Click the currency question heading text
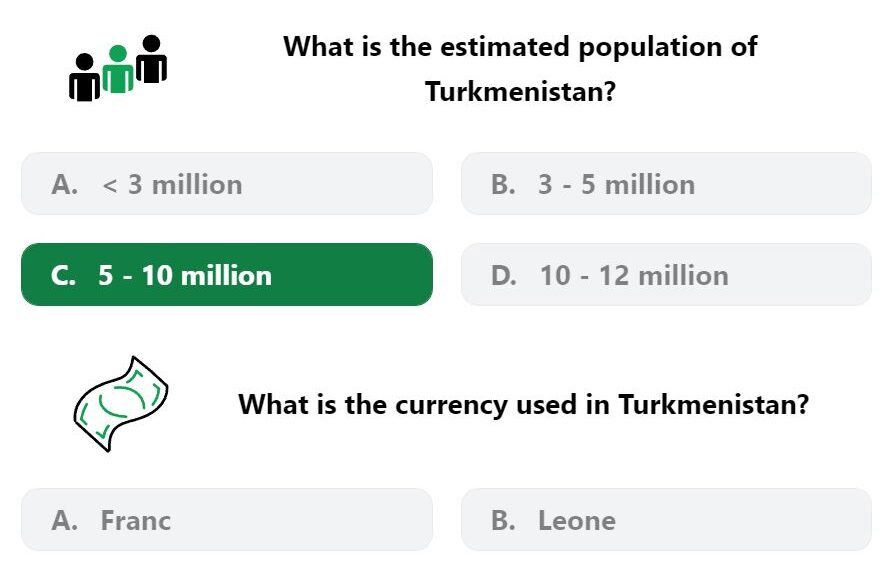 (523, 405)
